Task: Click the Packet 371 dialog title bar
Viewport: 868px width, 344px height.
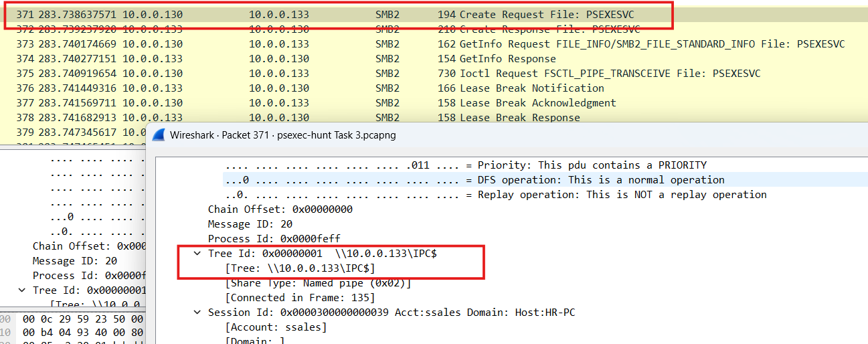Action: (509, 135)
